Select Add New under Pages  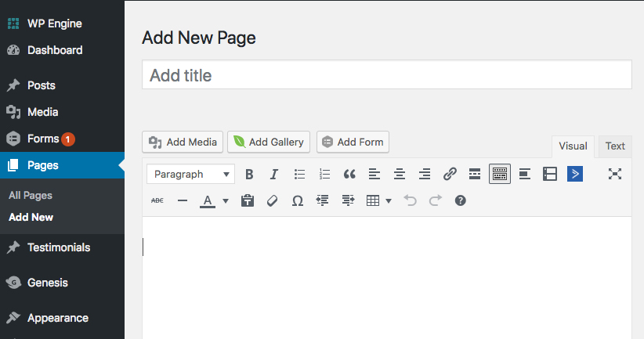[x=31, y=217]
